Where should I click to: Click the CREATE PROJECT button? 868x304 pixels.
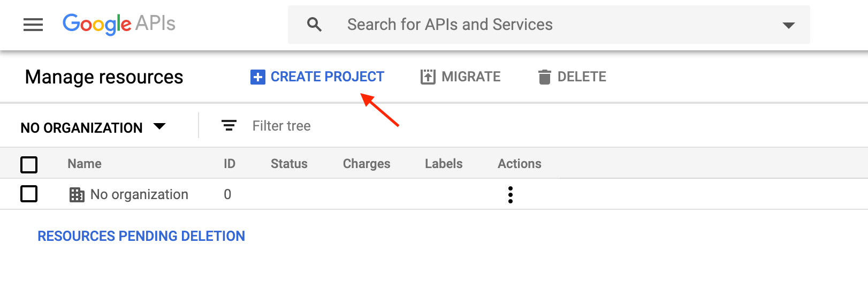[317, 77]
